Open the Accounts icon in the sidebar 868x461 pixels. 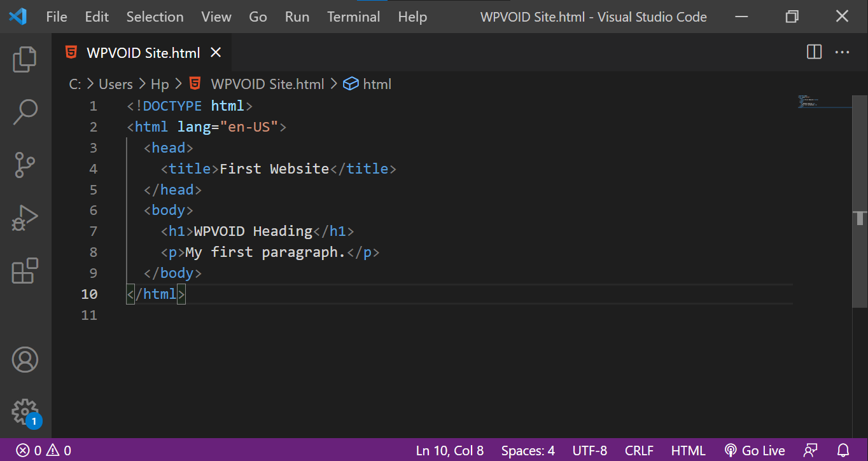click(25, 359)
